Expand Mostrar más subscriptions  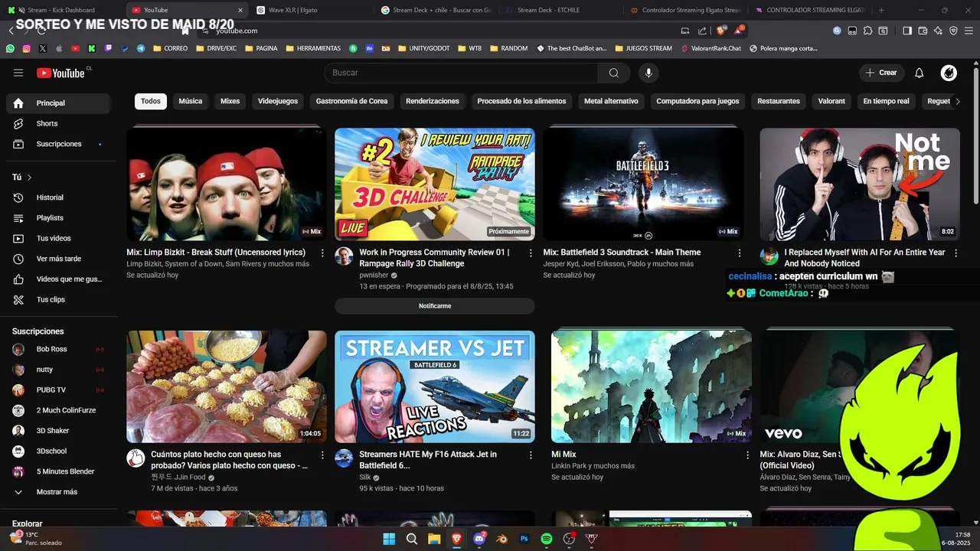(59, 492)
